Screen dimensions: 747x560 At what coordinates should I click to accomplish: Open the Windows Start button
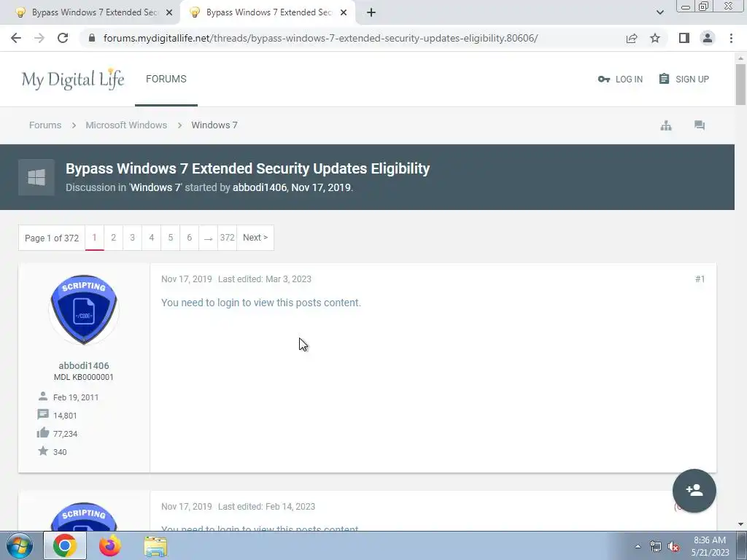[x=20, y=545]
